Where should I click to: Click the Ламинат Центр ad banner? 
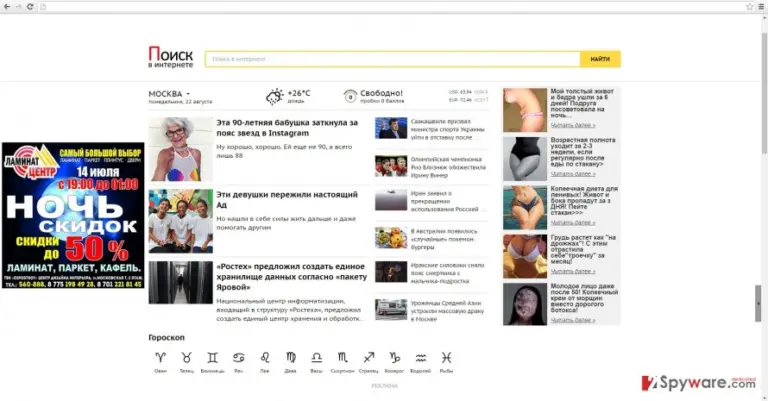point(73,215)
